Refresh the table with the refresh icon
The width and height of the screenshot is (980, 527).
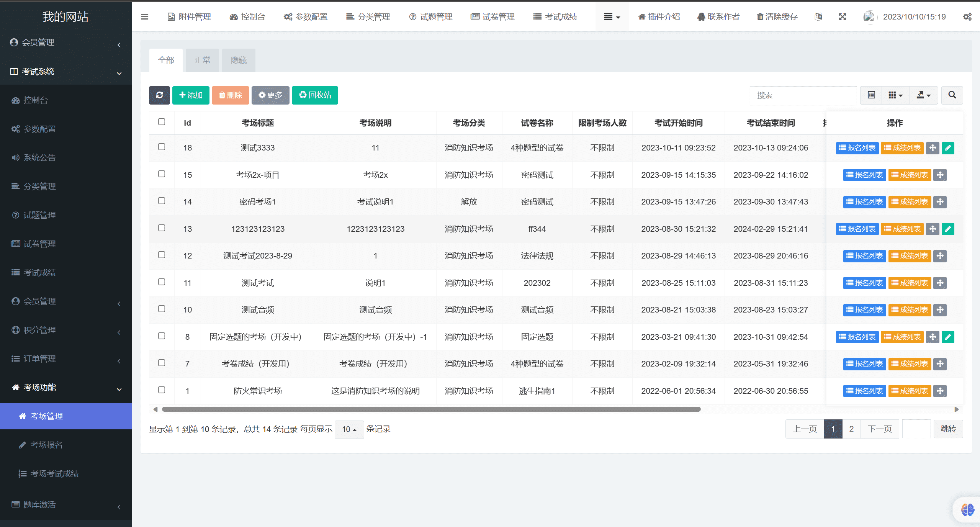pos(159,95)
